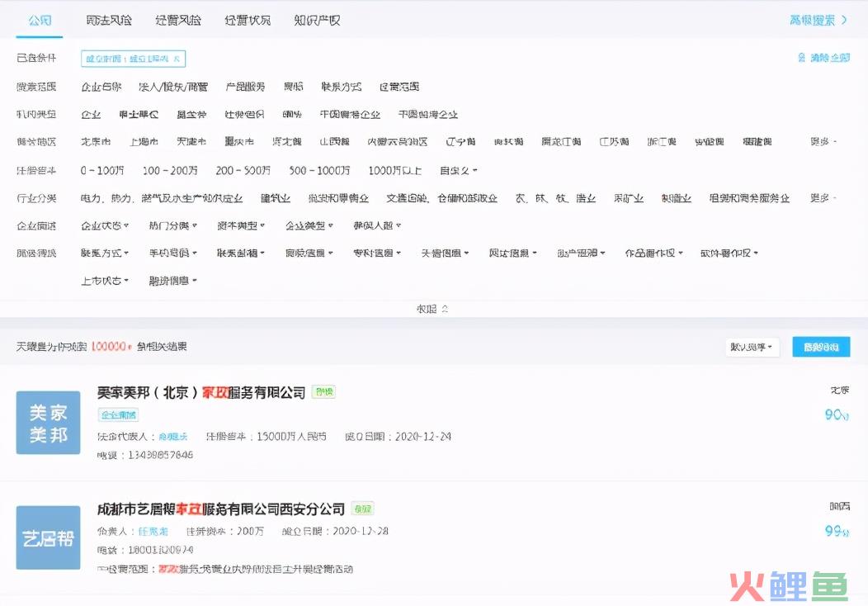This screenshot has width=868, height=606.
Task: Filter industry by 租赁和商务服务业
Action: 749,198
